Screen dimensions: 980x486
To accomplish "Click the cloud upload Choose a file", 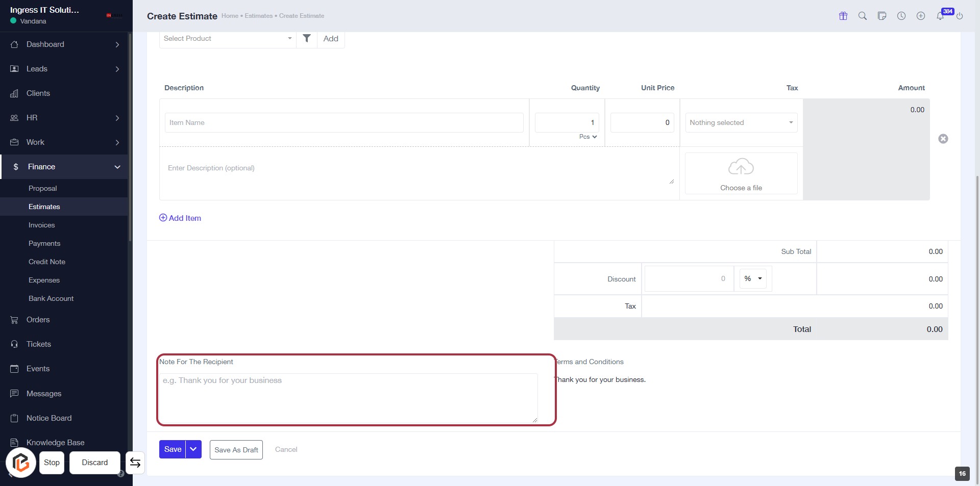I will click(x=741, y=173).
